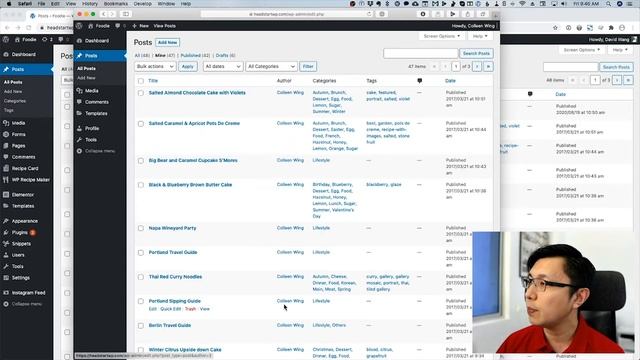Open Instagram Feed in back window sidebar
This screenshot has width=640, height=360.
point(28,293)
